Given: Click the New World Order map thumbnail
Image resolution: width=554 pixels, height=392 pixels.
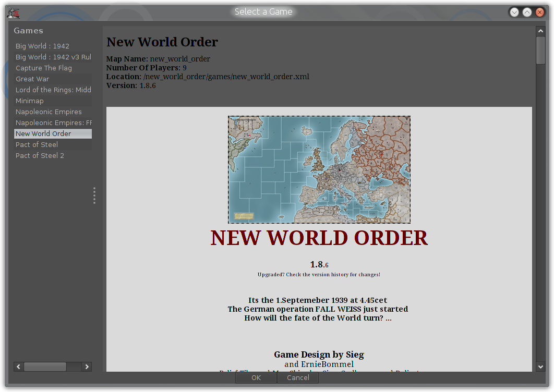Looking at the screenshot, I should point(319,169).
